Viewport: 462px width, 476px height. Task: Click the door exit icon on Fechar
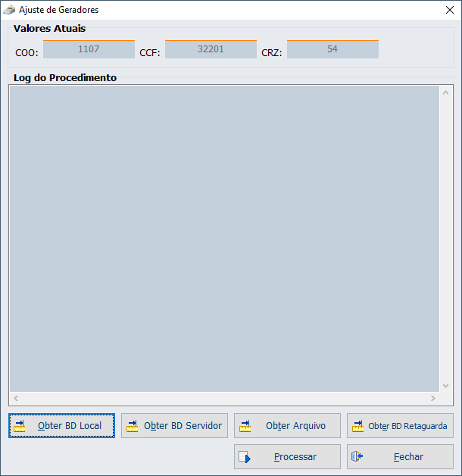click(357, 457)
